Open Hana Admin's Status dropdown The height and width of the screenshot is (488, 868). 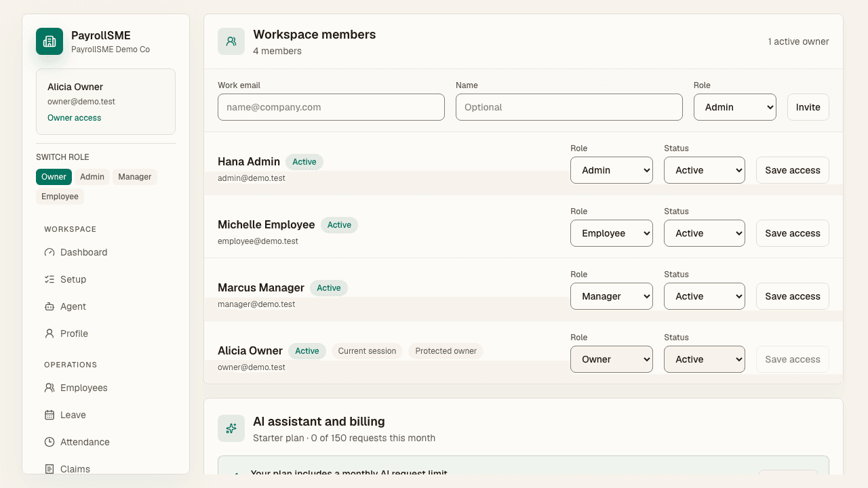(705, 170)
